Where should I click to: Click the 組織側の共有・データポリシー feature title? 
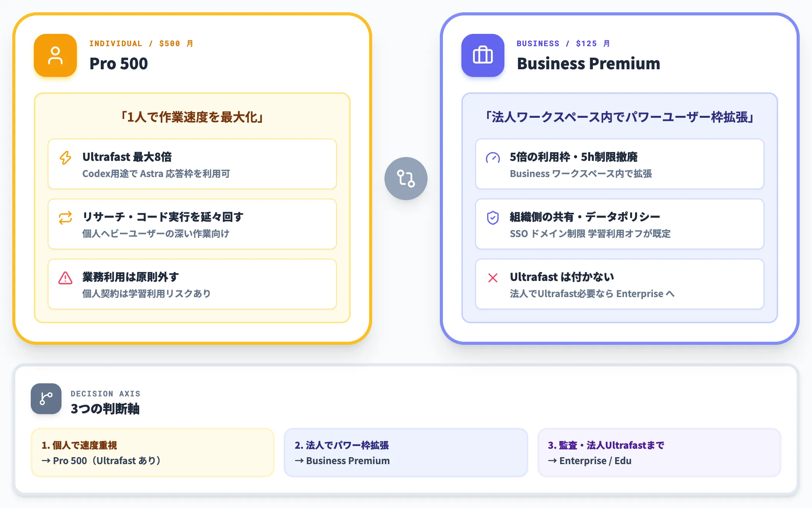585,217
